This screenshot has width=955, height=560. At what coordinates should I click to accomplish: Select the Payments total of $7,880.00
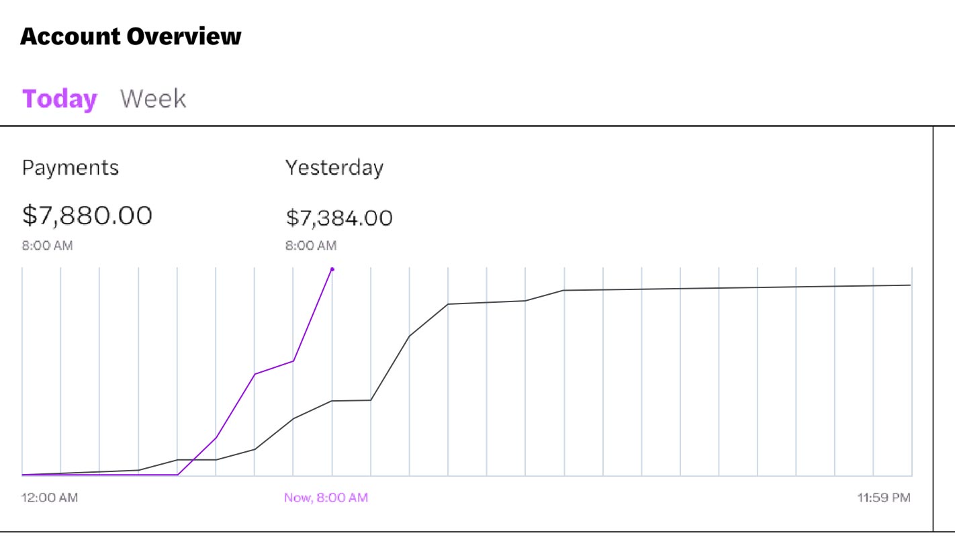[x=87, y=216]
